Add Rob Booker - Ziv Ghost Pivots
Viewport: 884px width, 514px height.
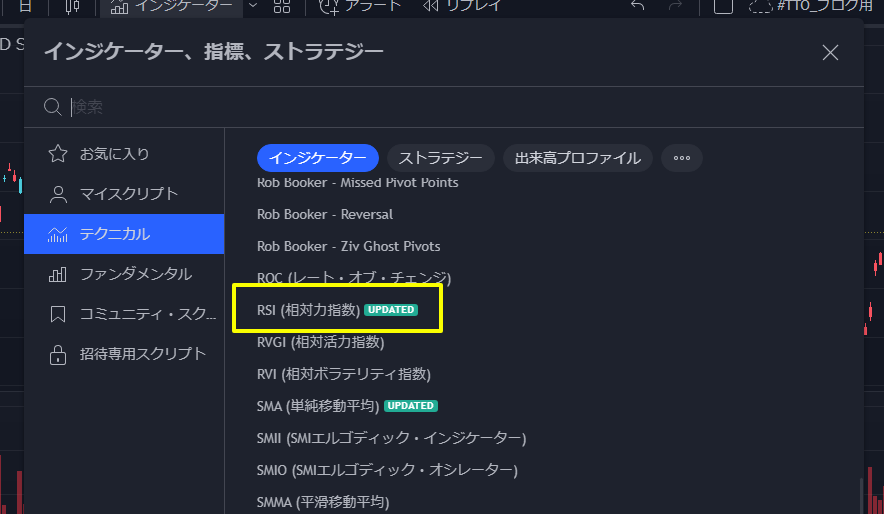pos(348,246)
